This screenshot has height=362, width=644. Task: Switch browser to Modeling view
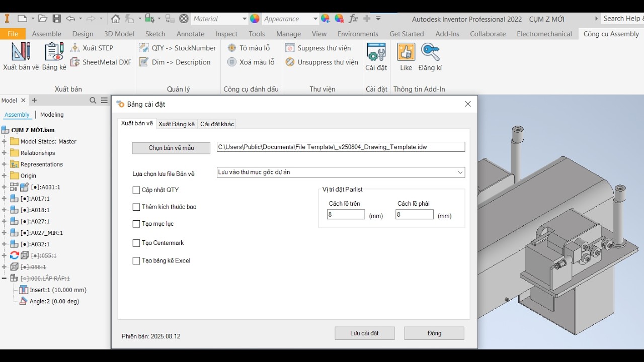pyautogui.click(x=52, y=115)
